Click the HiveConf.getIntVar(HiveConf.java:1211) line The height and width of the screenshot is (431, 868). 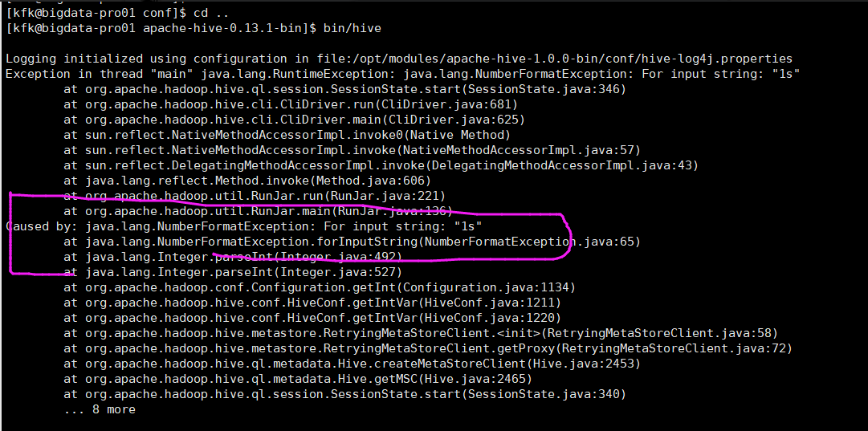click(312, 303)
